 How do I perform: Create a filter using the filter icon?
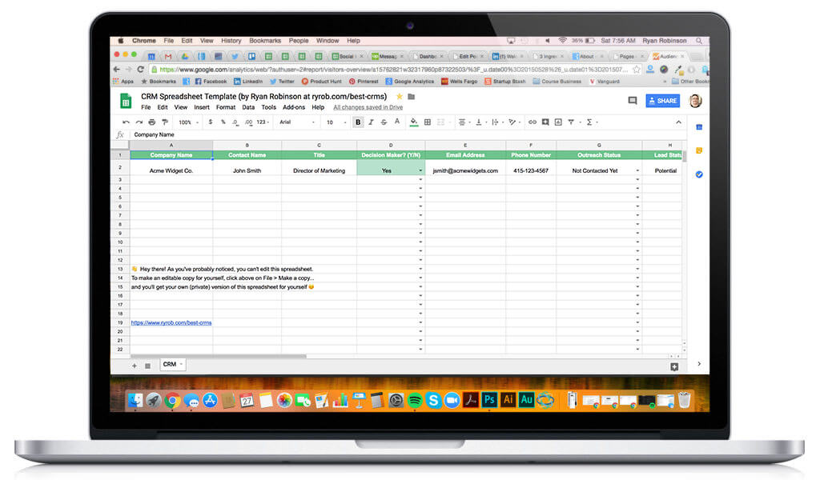(x=570, y=122)
